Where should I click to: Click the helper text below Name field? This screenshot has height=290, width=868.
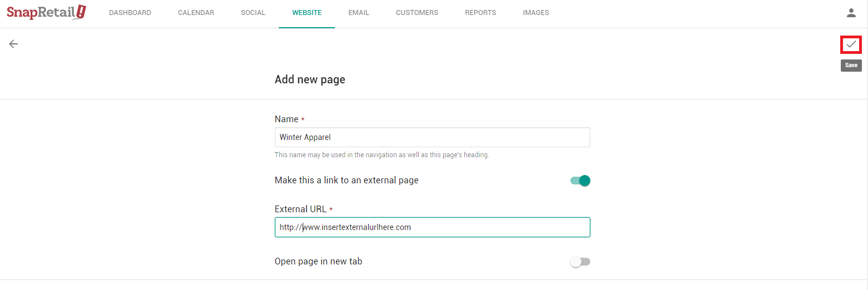pos(382,155)
